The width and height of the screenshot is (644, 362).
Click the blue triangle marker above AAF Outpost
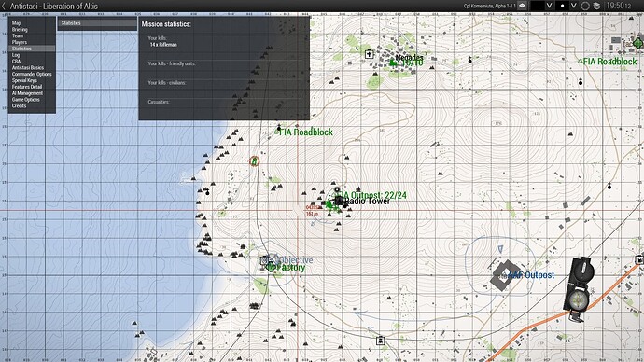[500, 249]
